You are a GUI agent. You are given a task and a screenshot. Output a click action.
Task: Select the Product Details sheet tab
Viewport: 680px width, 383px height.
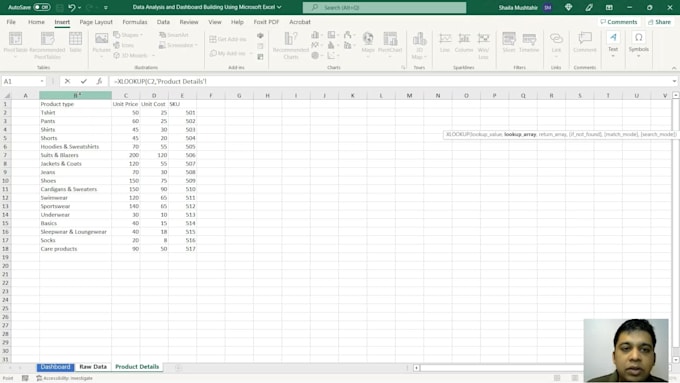137,367
